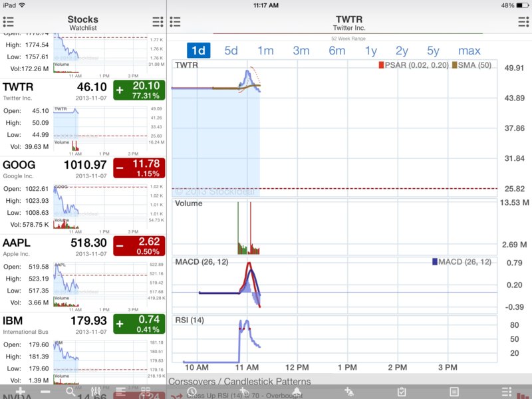The image size is (532, 399).
Task: Tap the red PSAR legend swatch
Action: tap(382, 65)
